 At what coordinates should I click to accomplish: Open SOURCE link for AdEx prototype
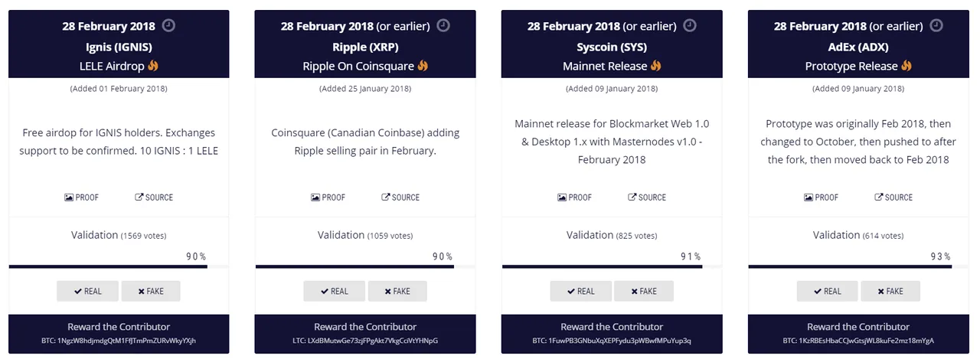[x=893, y=197]
